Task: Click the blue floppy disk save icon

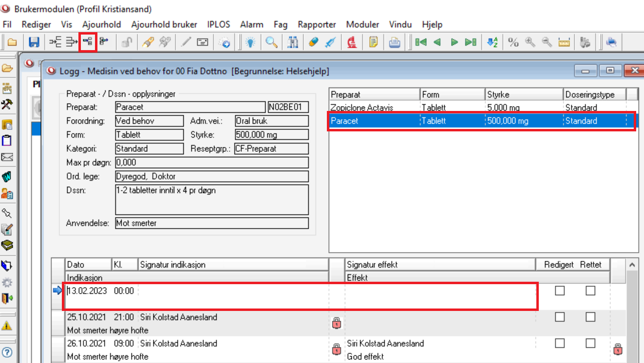Action: (x=34, y=42)
